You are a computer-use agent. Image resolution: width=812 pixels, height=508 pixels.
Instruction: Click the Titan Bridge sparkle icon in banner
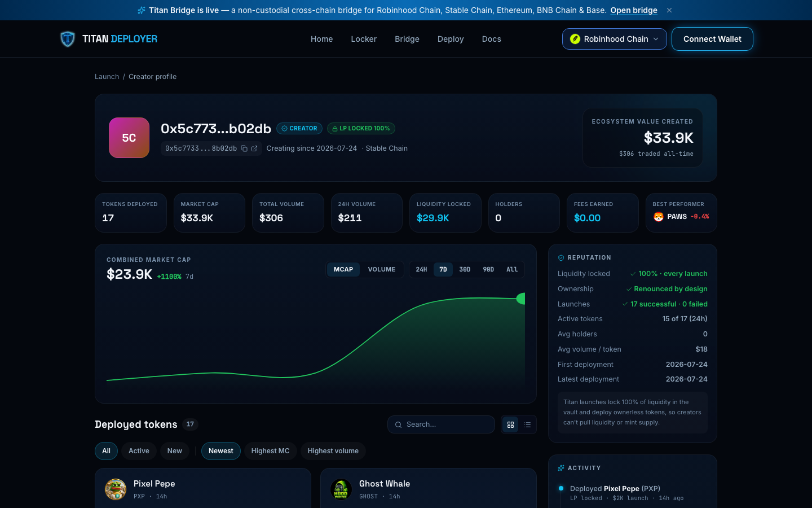click(142, 10)
